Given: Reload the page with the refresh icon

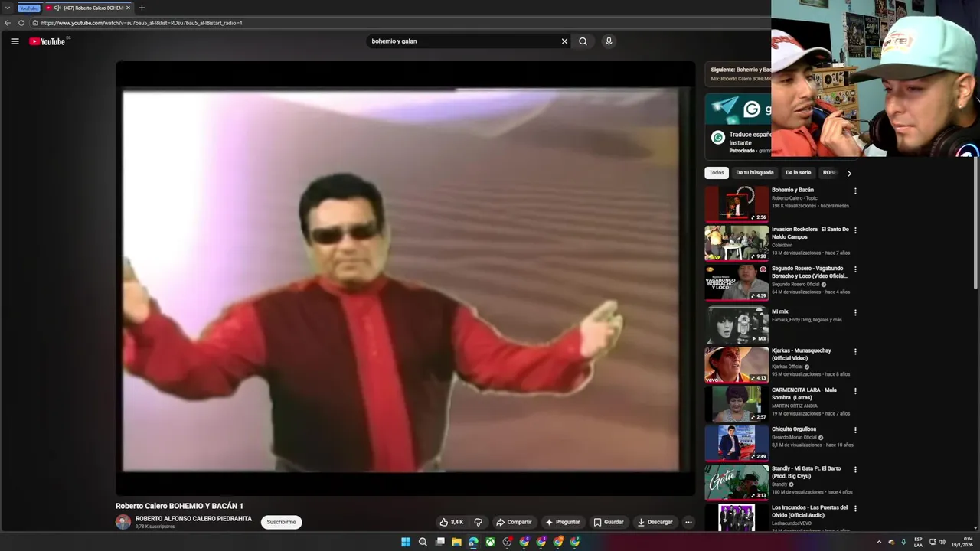Looking at the screenshot, I should (21, 23).
